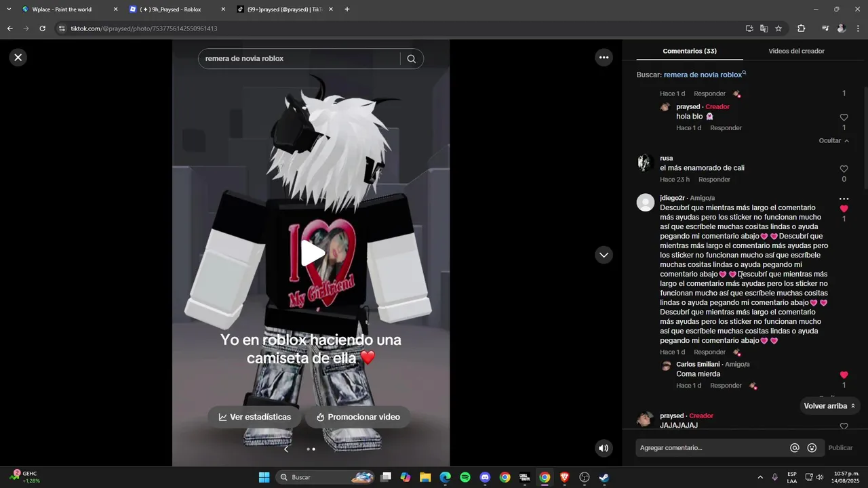Open Brave browser from the taskbar
The height and width of the screenshot is (488, 868).
[x=565, y=477]
